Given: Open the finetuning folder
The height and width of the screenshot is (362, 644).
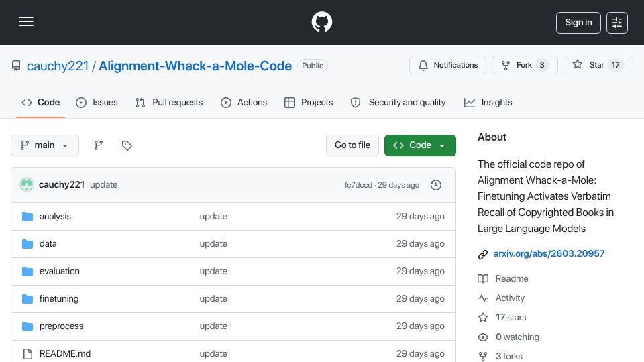Looking at the screenshot, I should 59,299.
